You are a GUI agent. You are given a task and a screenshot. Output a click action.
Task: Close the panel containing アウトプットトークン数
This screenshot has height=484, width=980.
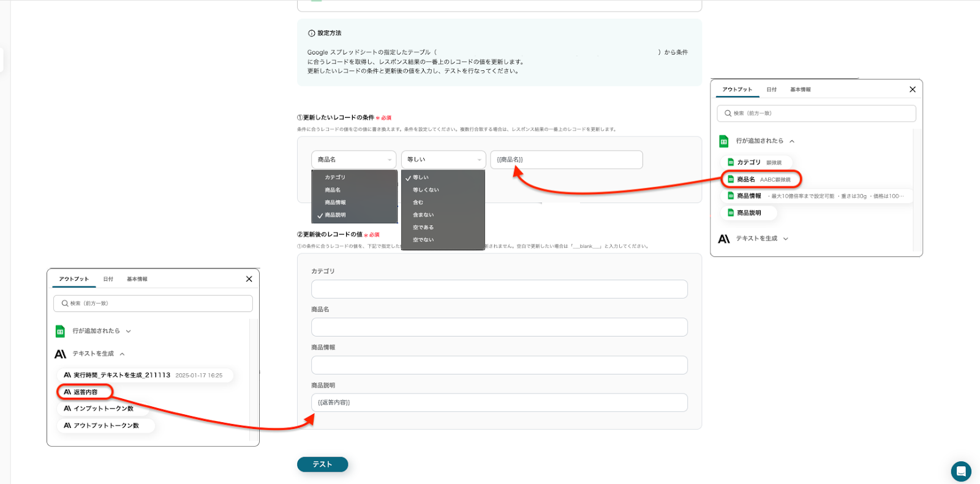pos(249,279)
